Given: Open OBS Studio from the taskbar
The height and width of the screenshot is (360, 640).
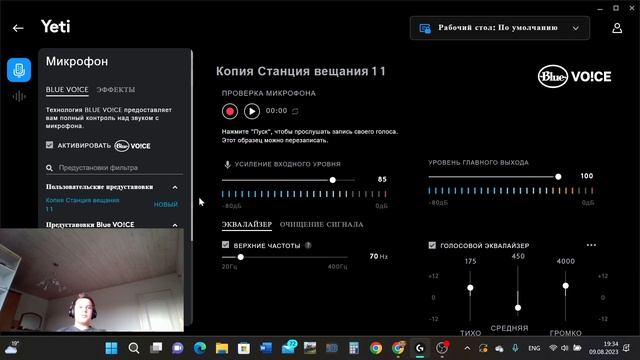Looking at the screenshot, I should coord(442,348).
